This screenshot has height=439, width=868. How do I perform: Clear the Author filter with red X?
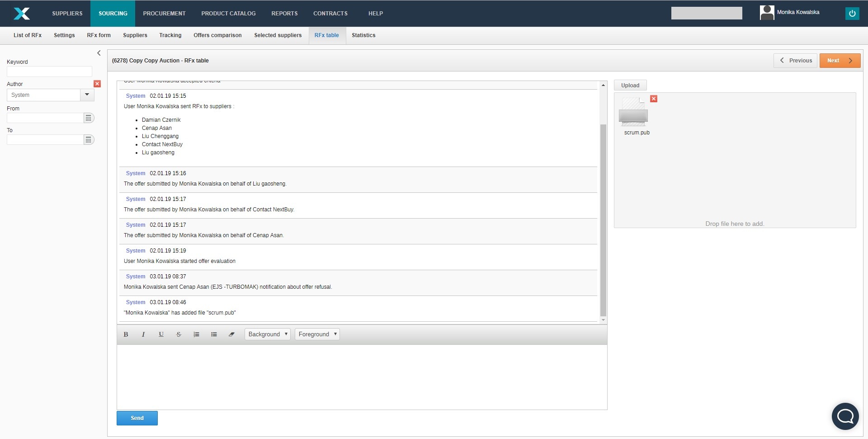point(97,84)
